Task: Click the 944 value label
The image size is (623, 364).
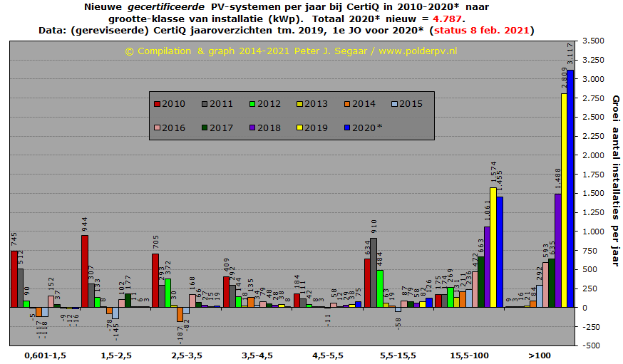Action: (85, 224)
